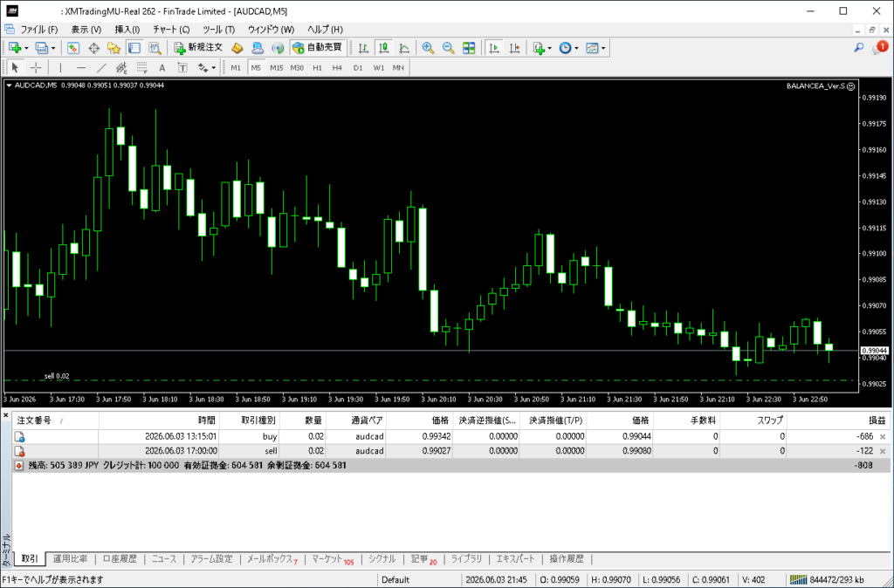894x588 pixels.
Task: Open the チャート (C) menu
Action: pos(171,30)
